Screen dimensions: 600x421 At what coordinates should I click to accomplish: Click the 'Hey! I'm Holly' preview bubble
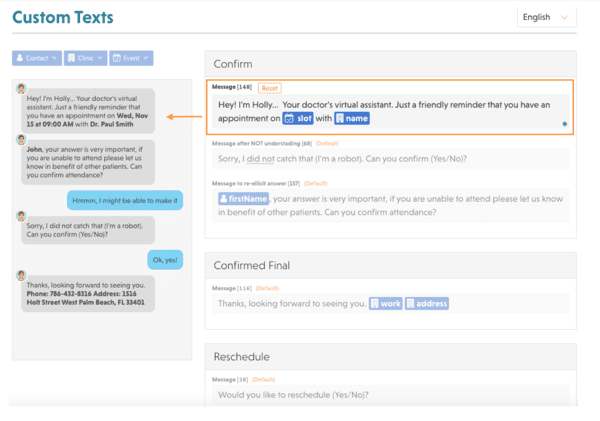coord(88,111)
